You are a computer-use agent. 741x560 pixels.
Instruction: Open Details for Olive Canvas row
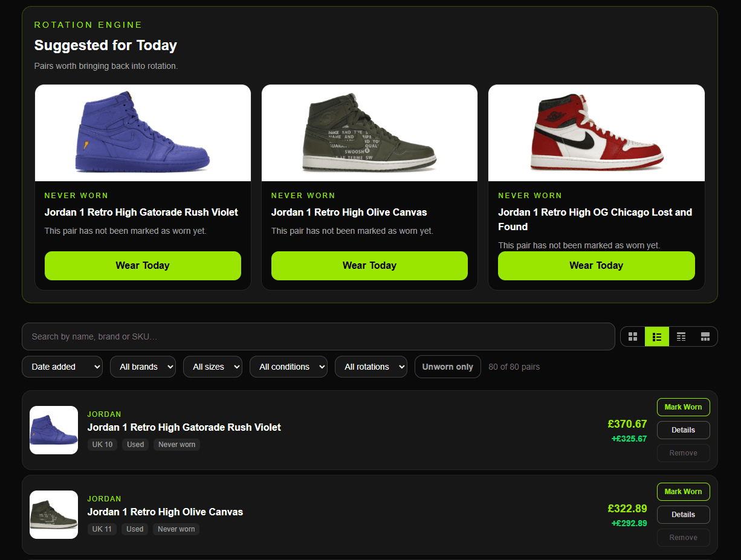point(684,515)
